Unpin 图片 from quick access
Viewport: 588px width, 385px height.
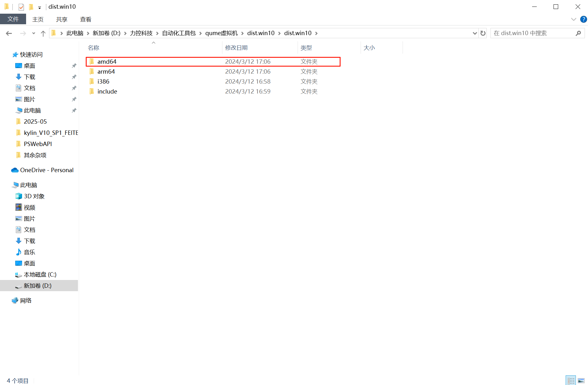pyautogui.click(x=74, y=99)
